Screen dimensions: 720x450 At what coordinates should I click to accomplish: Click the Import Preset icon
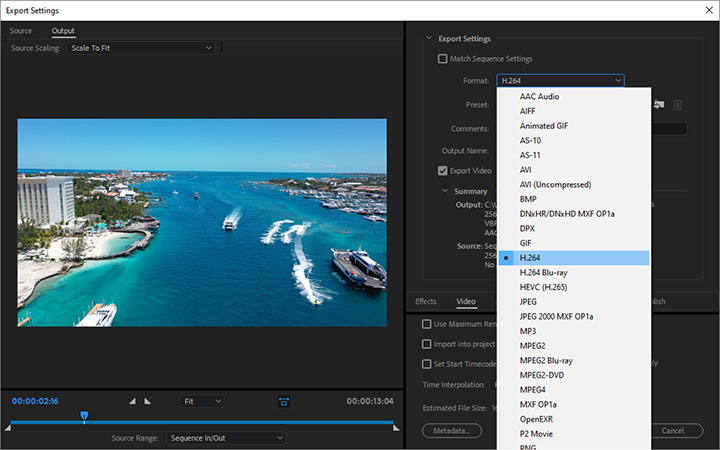(x=658, y=104)
